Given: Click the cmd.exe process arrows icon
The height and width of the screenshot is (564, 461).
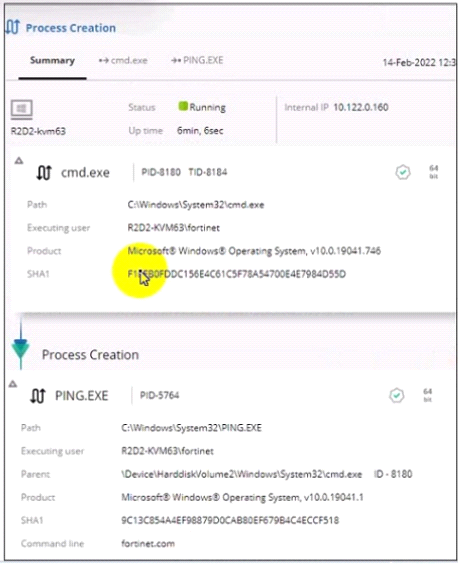Looking at the screenshot, I should coord(44,173).
